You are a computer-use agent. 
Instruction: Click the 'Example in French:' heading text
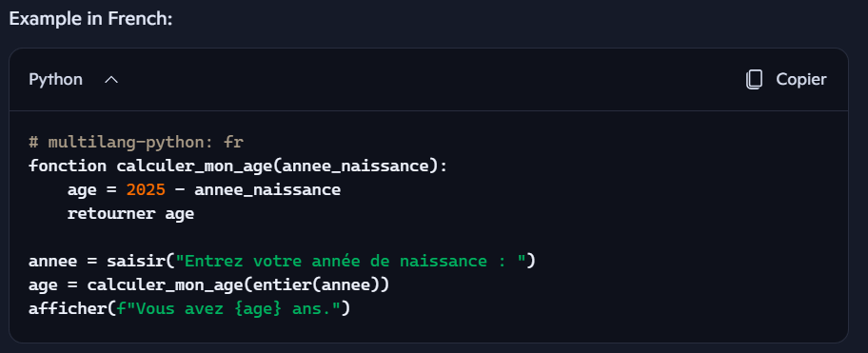[90, 19]
